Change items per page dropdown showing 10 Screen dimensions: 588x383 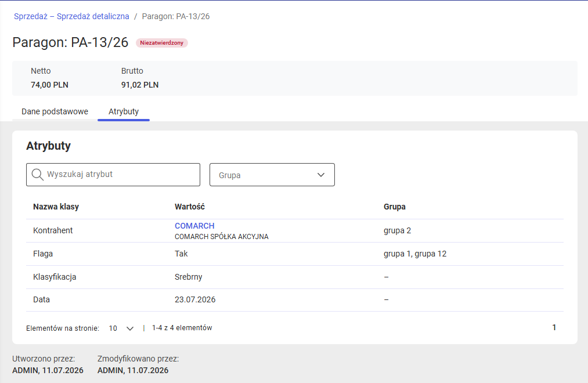[121, 328]
